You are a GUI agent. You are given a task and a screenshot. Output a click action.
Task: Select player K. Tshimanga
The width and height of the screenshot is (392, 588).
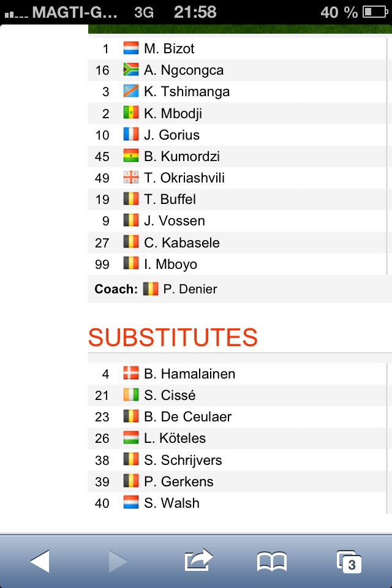[187, 91]
